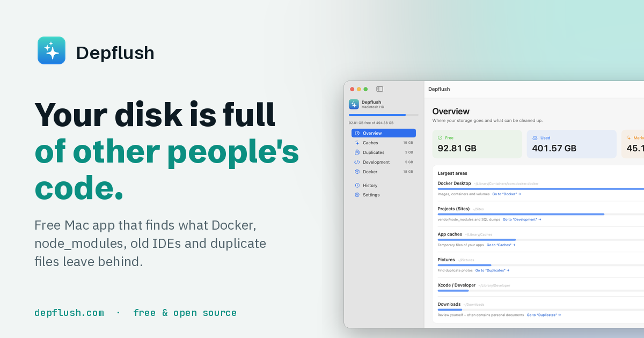The width and height of the screenshot is (644, 338).
Task: Click the disk usage bar under Macintosh HD
Action: pos(384,115)
